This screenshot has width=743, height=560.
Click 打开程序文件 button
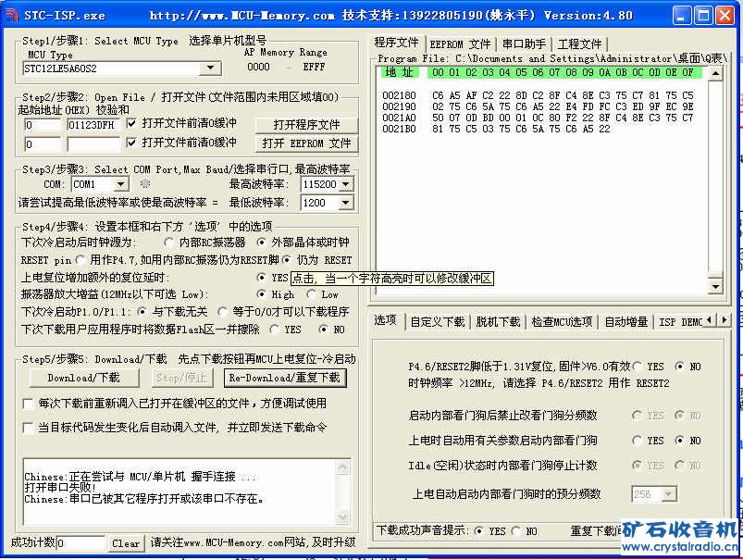coord(306,125)
